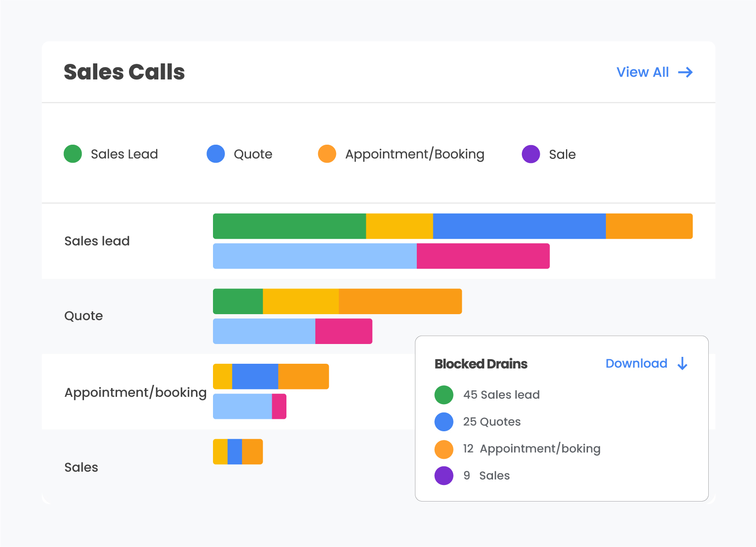Collapse the Blocked Drains panel
Viewport: 756px width, 547px height.
[x=481, y=364]
